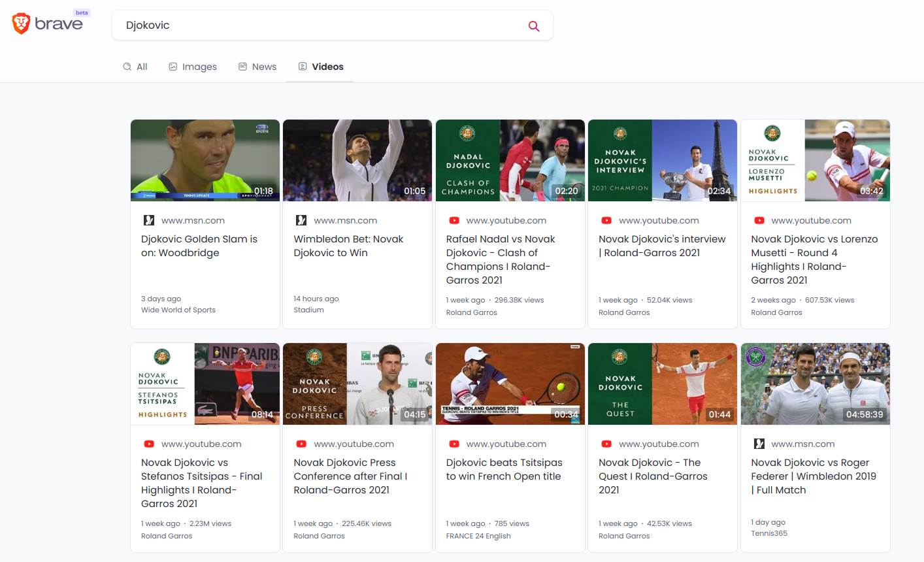Click the MSN icon on the Federer Wimbledon result
924x562 pixels.
click(759, 444)
